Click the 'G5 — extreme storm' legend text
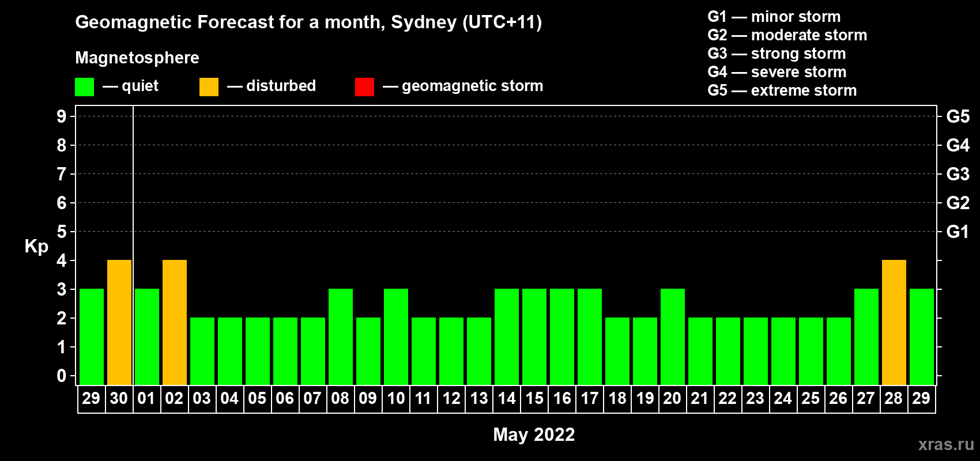The width and height of the screenshot is (980, 461). click(782, 90)
